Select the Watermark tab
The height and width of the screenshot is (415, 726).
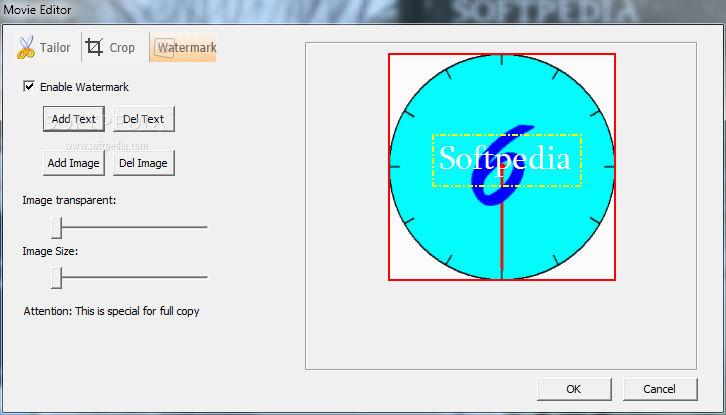183,47
